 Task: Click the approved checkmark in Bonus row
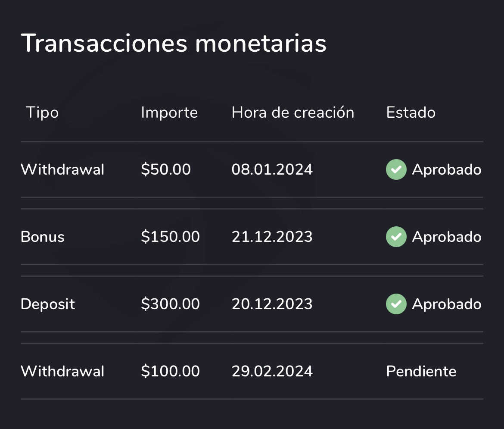[x=396, y=237]
